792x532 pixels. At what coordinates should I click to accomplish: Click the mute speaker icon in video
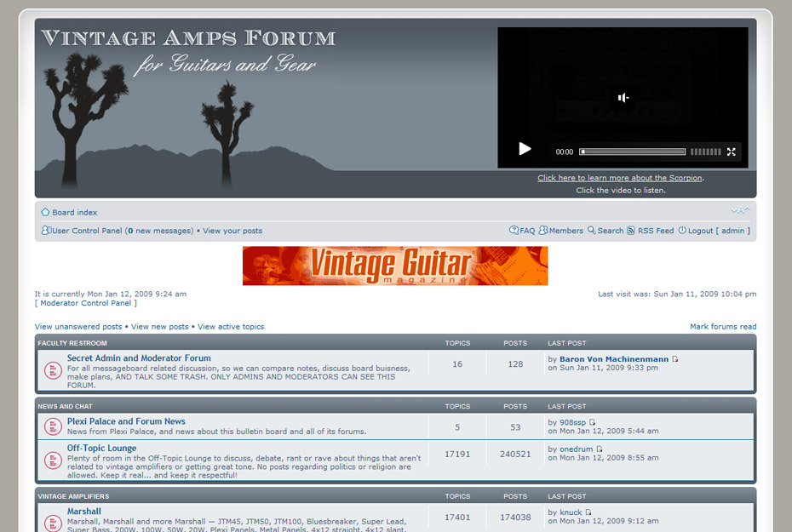coord(623,97)
